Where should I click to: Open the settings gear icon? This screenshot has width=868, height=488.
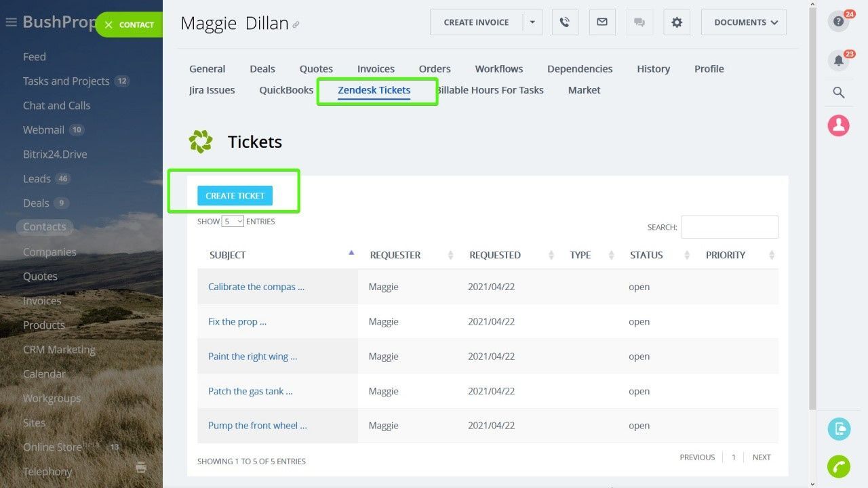point(677,22)
